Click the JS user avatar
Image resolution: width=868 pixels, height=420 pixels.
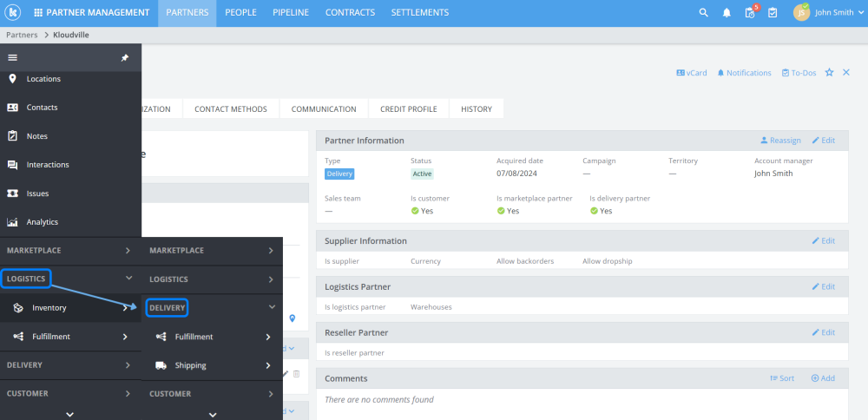tap(801, 13)
